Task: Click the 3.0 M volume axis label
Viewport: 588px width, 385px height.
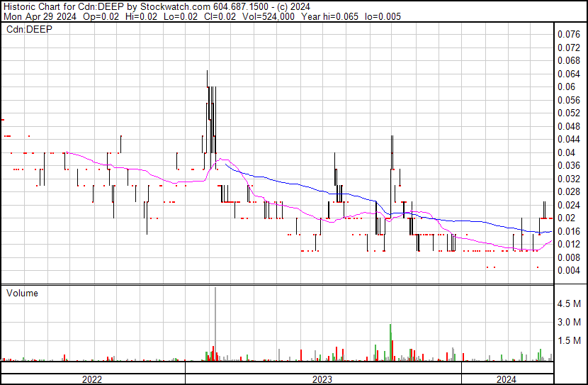Action: pos(569,322)
